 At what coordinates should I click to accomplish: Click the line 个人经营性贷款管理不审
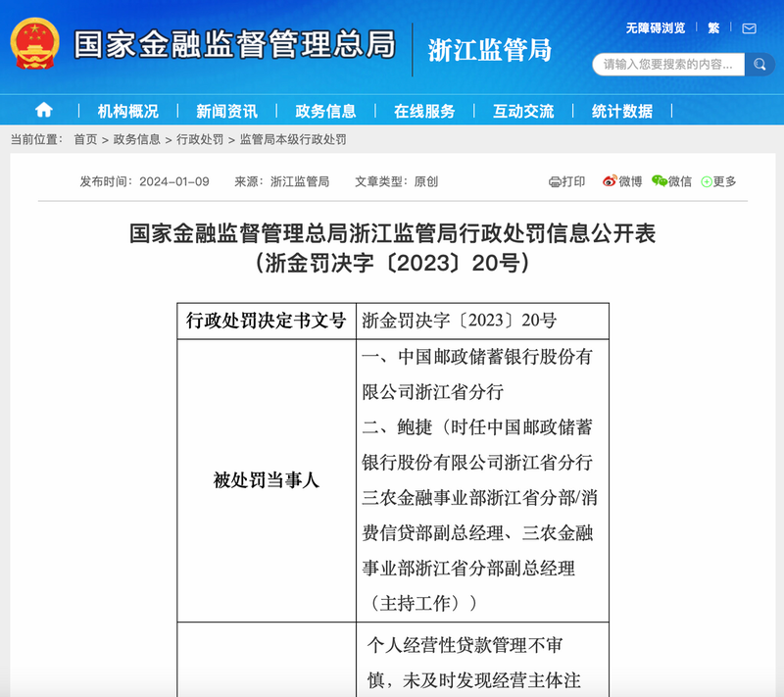tap(465, 645)
